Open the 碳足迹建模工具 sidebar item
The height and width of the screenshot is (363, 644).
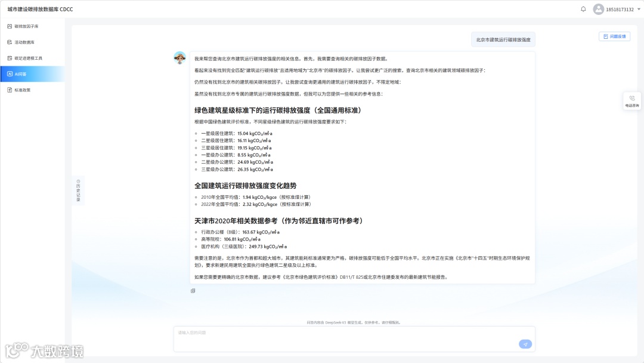[32, 59]
